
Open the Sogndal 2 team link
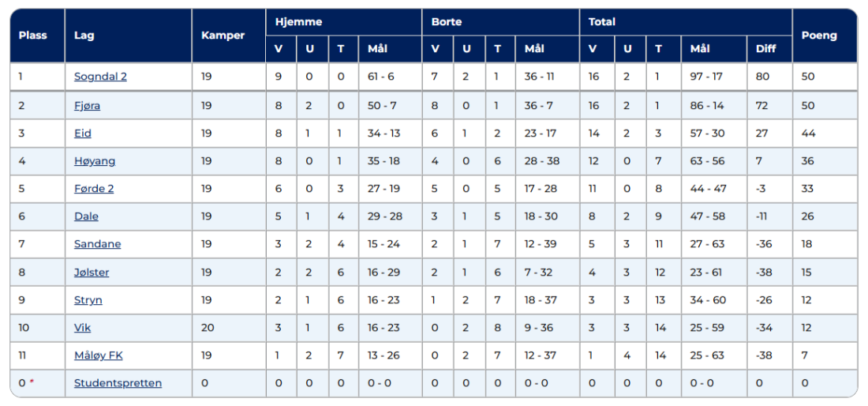coord(100,77)
